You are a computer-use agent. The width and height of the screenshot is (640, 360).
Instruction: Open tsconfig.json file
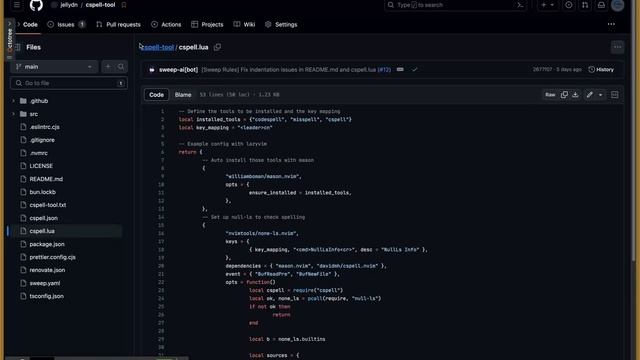[x=47, y=296]
